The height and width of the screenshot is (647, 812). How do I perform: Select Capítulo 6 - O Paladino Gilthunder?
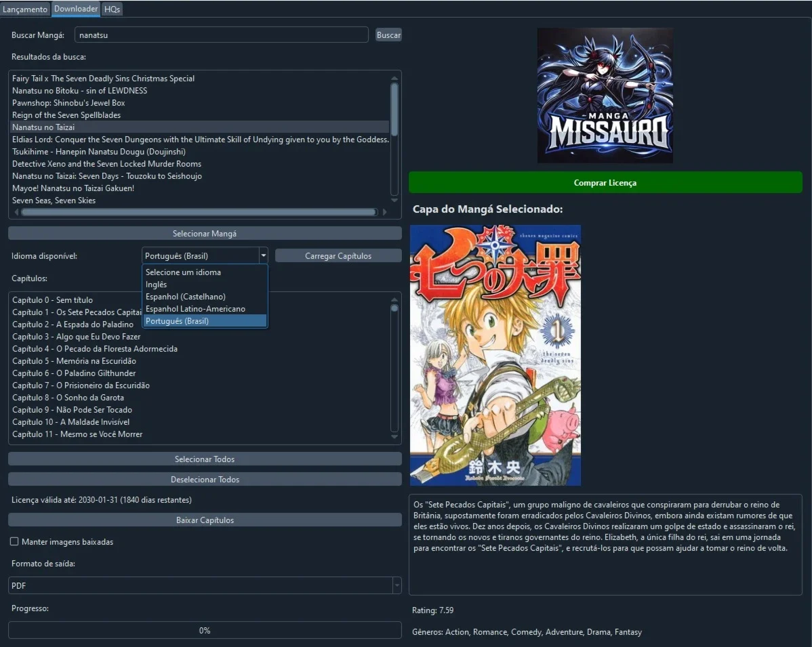(x=200, y=373)
